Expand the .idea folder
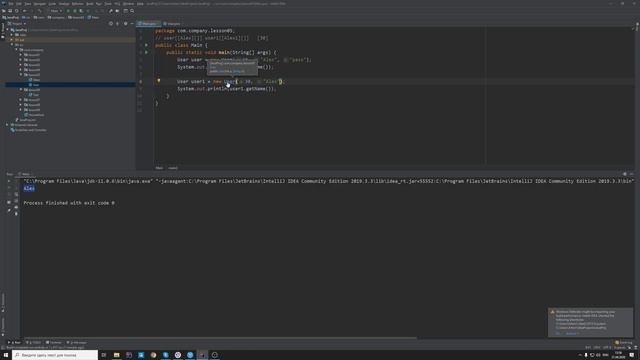The image size is (640, 360). tap(12, 35)
